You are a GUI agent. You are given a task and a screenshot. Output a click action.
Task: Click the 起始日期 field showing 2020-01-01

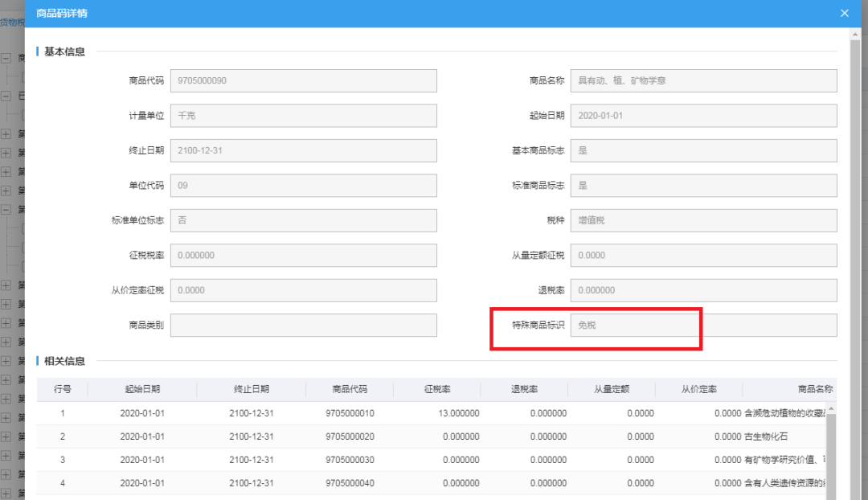point(703,115)
